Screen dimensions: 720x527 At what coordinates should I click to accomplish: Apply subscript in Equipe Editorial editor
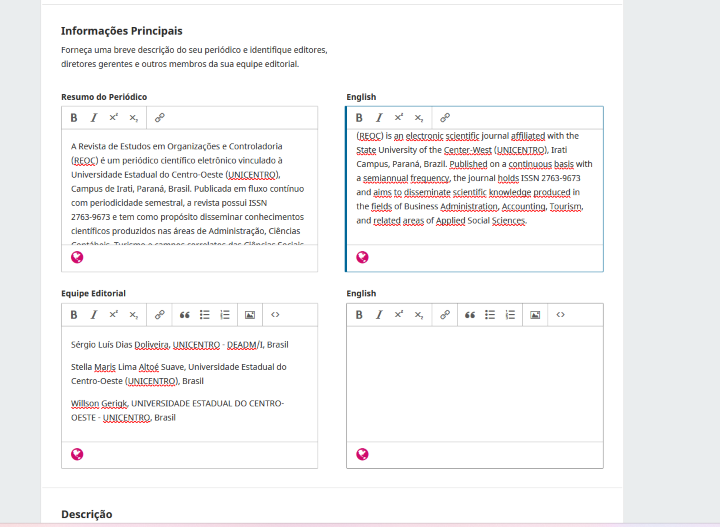[134, 315]
